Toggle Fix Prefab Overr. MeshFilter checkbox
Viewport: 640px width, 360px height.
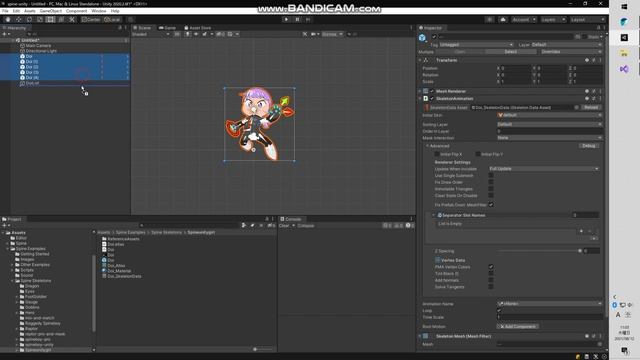pos(491,204)
